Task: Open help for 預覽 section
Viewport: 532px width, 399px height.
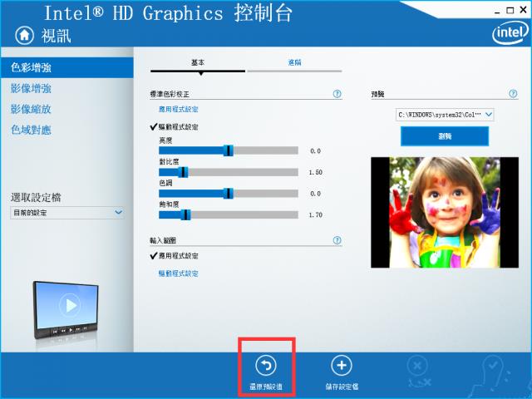Action: click(513, 94)
